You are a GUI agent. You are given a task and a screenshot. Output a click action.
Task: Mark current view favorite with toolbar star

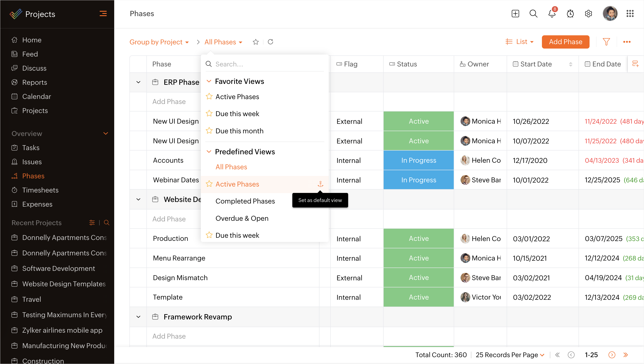tap(256, 42)
